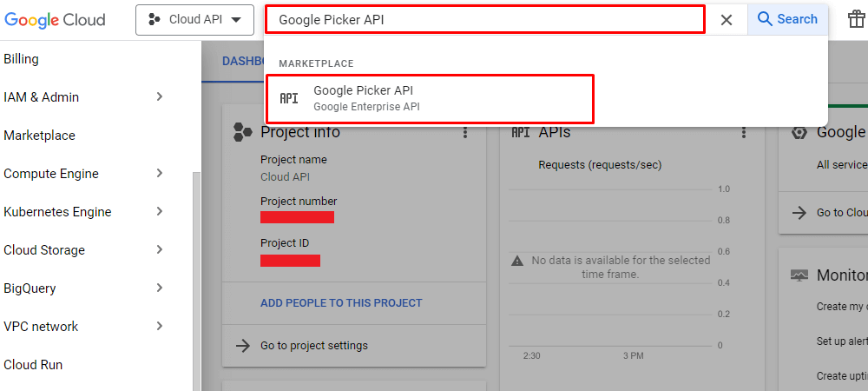The width and height of the screenshot is (868, 391).
Task: Expand the BigQuery submenu chevron
Action: pos(160,288)
